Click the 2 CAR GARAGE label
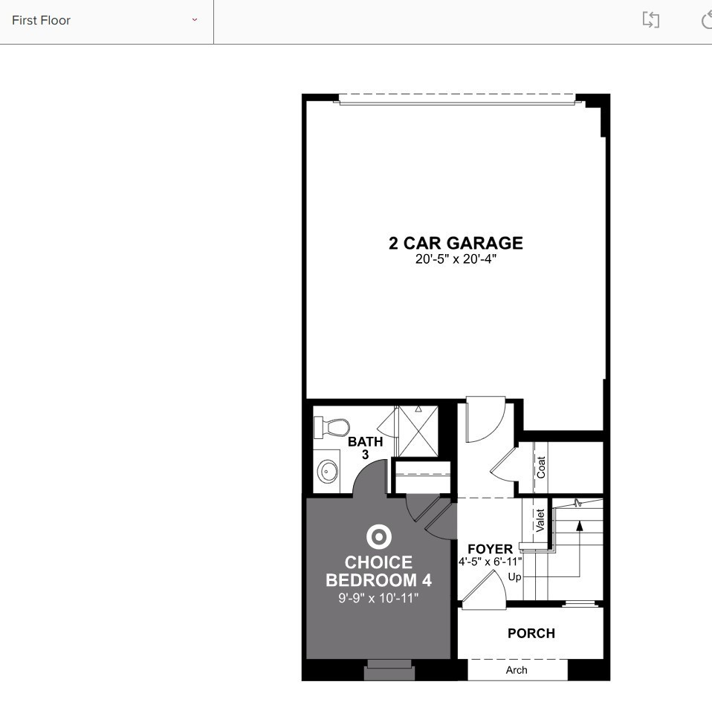This screenshot has height=728, width=712. click(456, 243)
